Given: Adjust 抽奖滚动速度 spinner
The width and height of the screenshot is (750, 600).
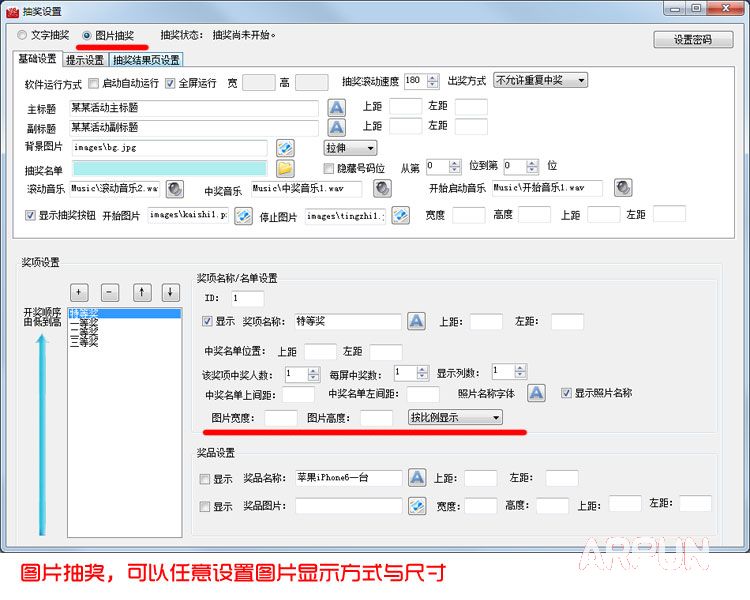Looking at the screenshot, I should (x=432, y=81).
